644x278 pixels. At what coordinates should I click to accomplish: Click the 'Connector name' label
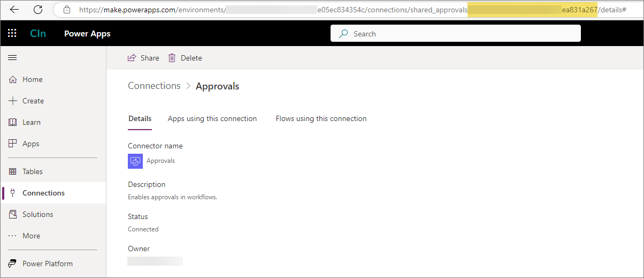click(x=155, y=146)
